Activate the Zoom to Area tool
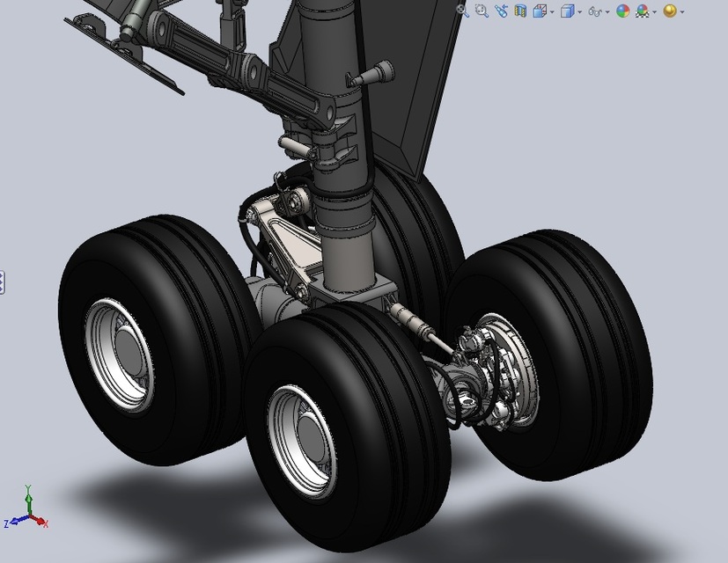Image resolution: width=728 pixels, height=563 pixels. [480, 10]
